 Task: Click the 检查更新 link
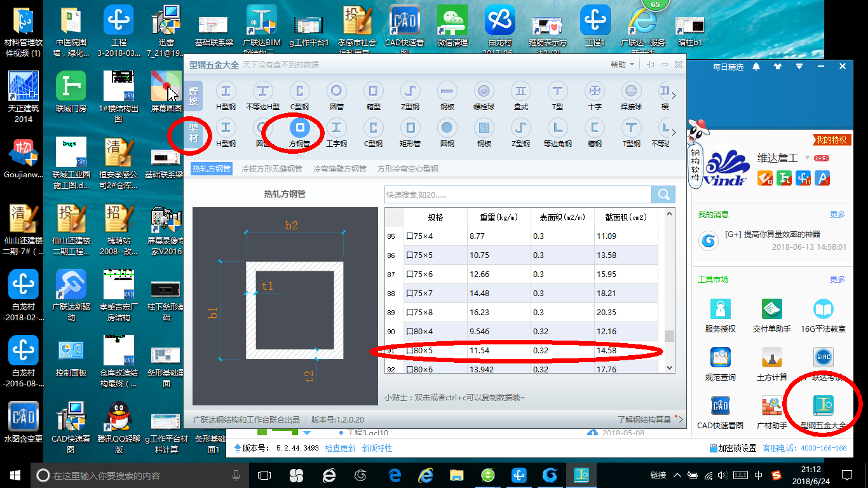[x=341, y=448]
